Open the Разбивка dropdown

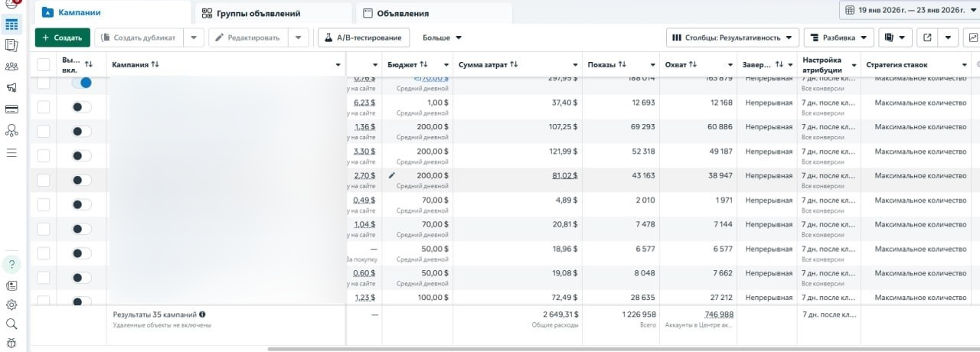(838, 37)
